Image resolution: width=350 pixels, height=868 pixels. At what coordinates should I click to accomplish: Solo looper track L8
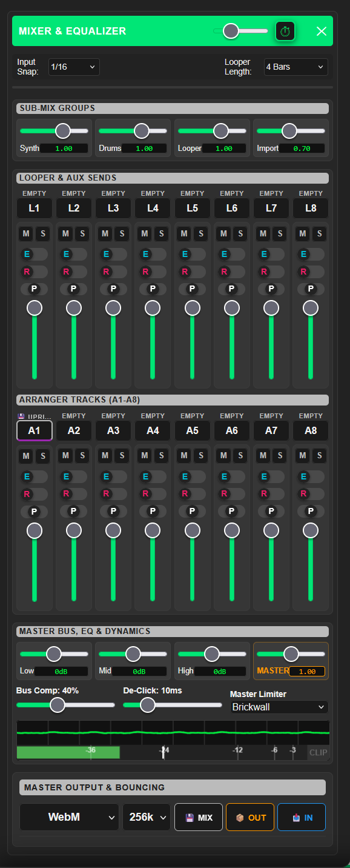(319, 233)
